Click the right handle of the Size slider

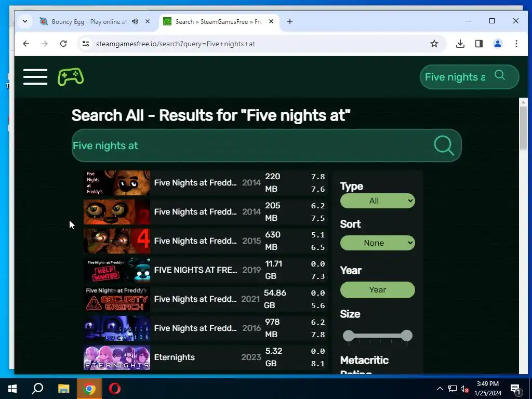406,336
